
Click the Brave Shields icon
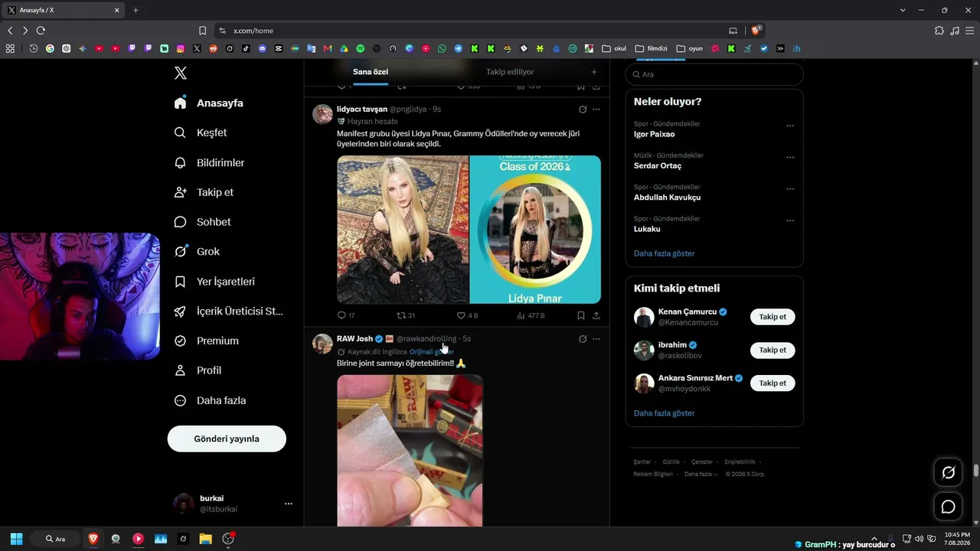[x=756, y=31]
